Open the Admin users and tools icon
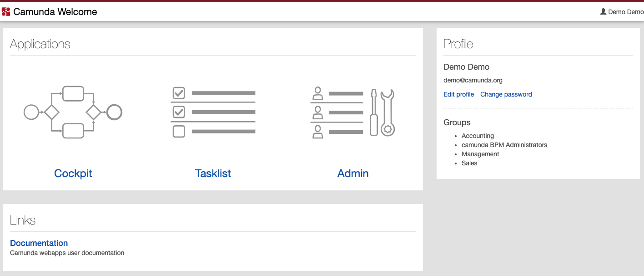The image size is (644, 276). coord(353,112)
